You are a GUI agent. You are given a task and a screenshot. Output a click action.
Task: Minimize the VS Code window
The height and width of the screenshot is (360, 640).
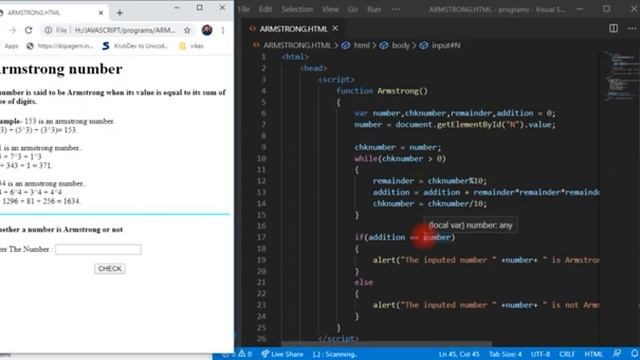pos(580,9)
